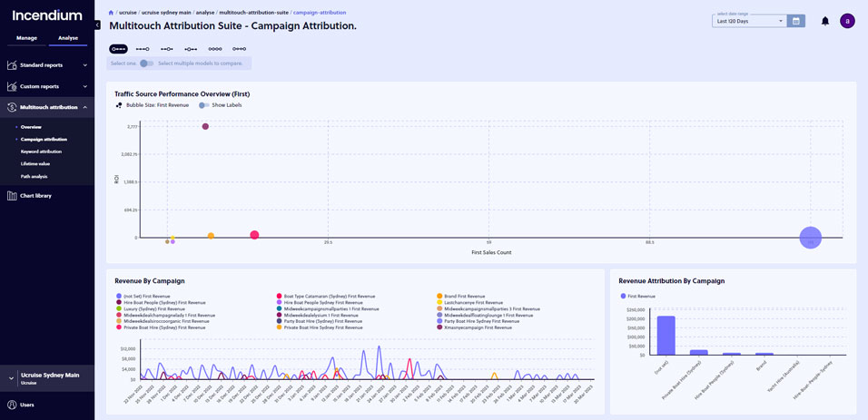This screenshot has height=420, width=868.
Task: Click the large purple bubble on the chart
Action: coord(810,238)
